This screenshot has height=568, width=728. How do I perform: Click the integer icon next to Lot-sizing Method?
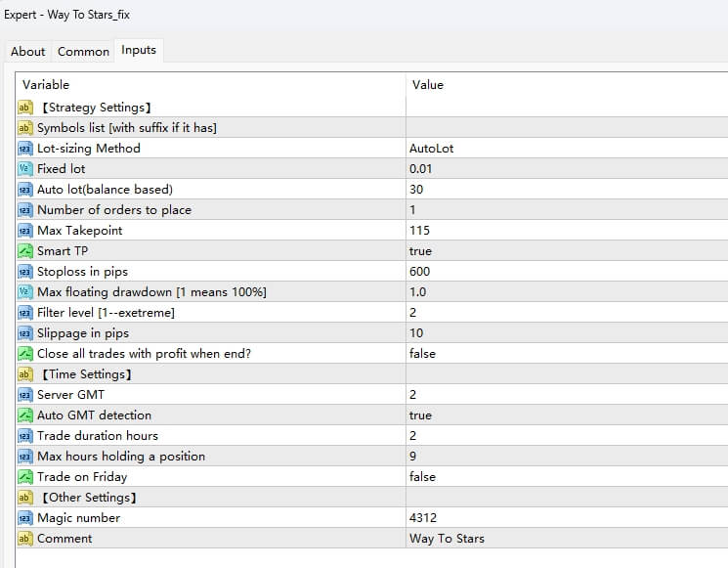coord(25,149)
